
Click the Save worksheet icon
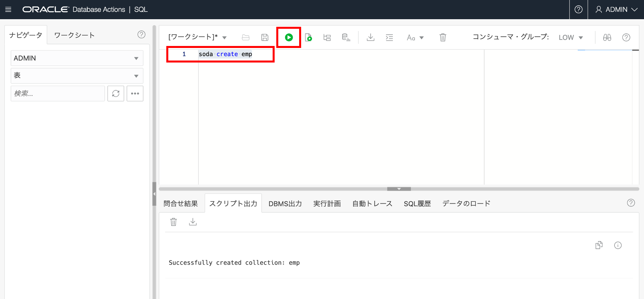265,37
